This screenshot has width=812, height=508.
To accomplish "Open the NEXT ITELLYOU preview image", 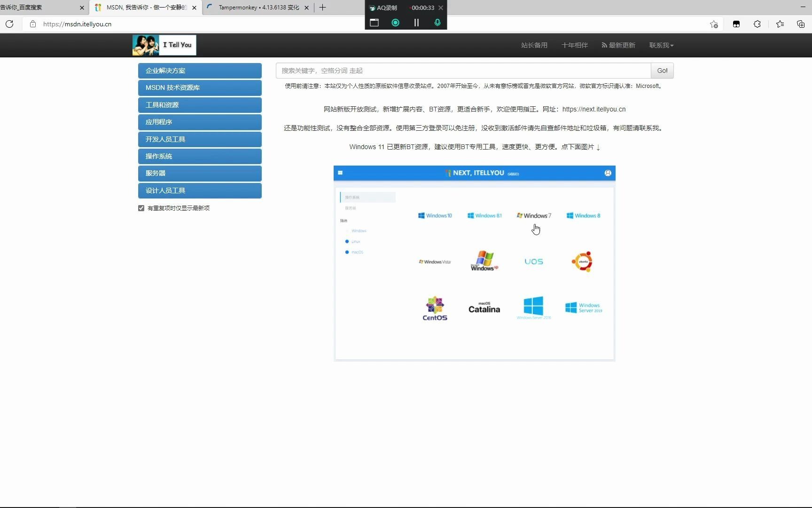I will [x=475, y=263].
